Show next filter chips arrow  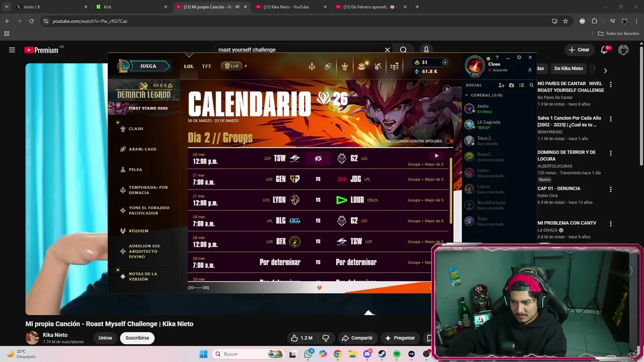click(605, 70)
